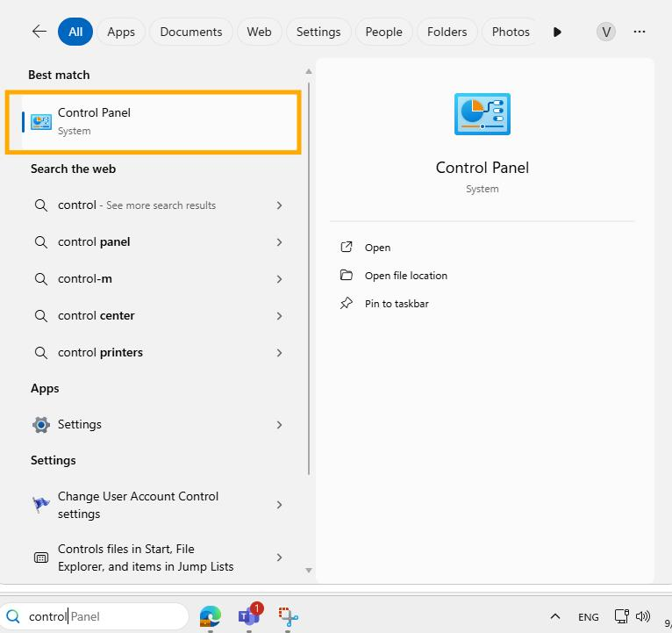Image resolution: width=672 pixels, height=633 pixels.
Task: Expand chevron for User Account Control settings
Action: point(279,505)
